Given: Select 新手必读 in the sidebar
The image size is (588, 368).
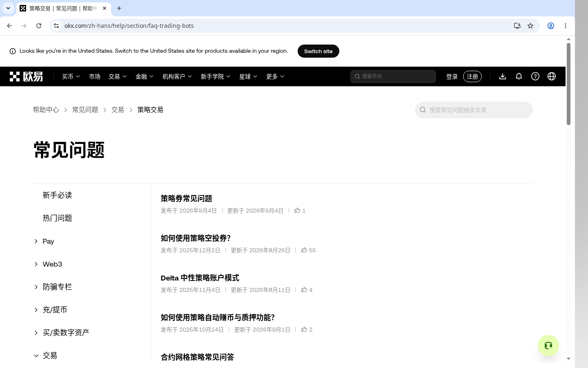Looking at the screenshot, I should click(x=58, y=195).
